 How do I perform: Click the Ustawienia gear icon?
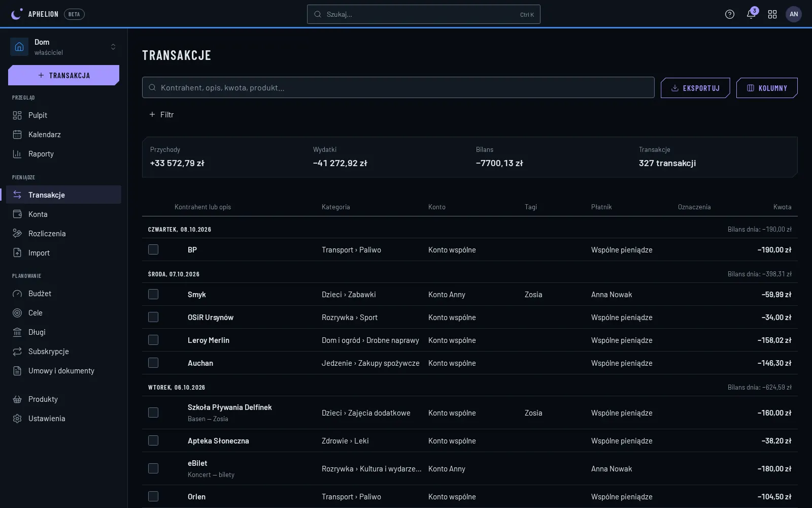point(17,419)
